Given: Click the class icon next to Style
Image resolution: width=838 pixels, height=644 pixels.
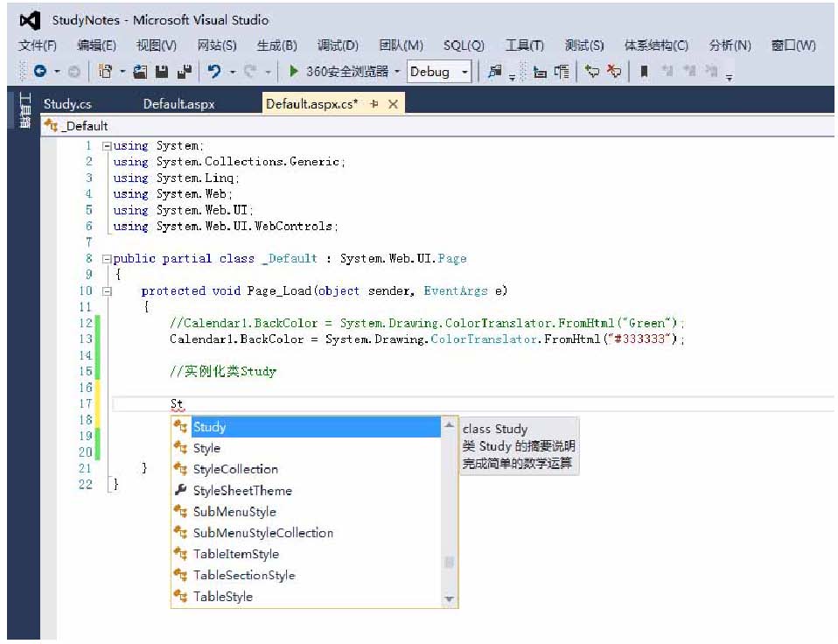Looking at the screenshot, I should [x=180, y=448].
